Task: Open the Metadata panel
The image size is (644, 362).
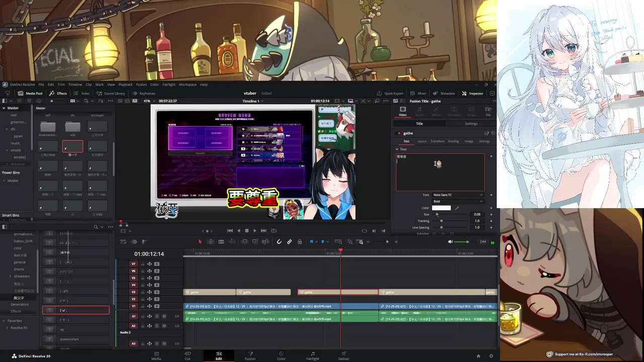Action: point(444,93)
